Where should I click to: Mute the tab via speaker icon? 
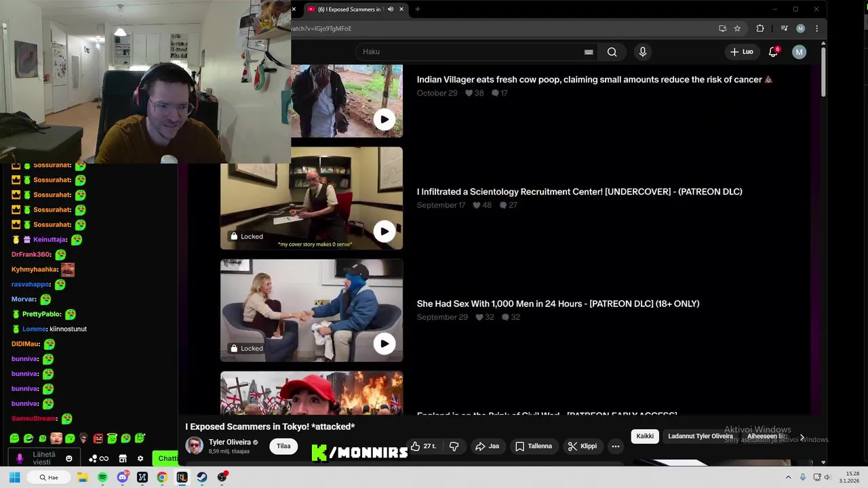[x=390, y=9]
